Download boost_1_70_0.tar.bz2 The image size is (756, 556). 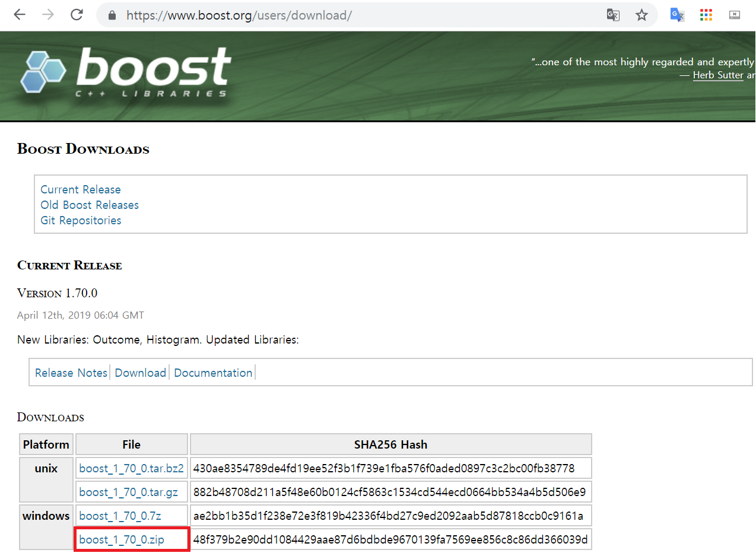(131, 468)
